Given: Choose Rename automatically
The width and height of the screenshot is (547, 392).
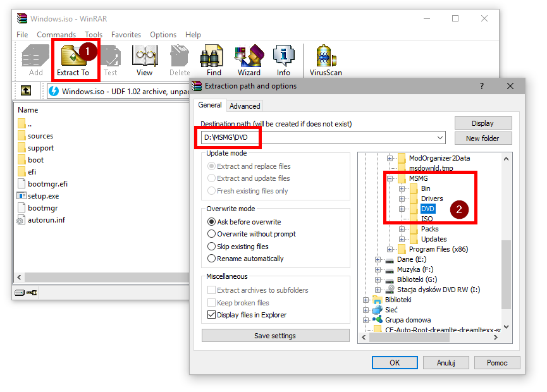Looking at the screenshot, I should point(245,259).
